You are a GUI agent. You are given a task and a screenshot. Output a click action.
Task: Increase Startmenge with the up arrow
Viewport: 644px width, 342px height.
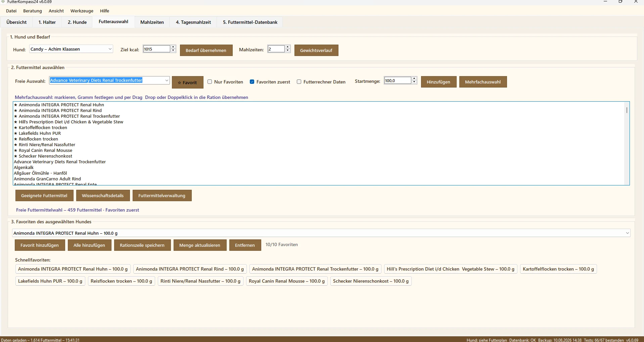pyautogui.click(x=414, y=79)
